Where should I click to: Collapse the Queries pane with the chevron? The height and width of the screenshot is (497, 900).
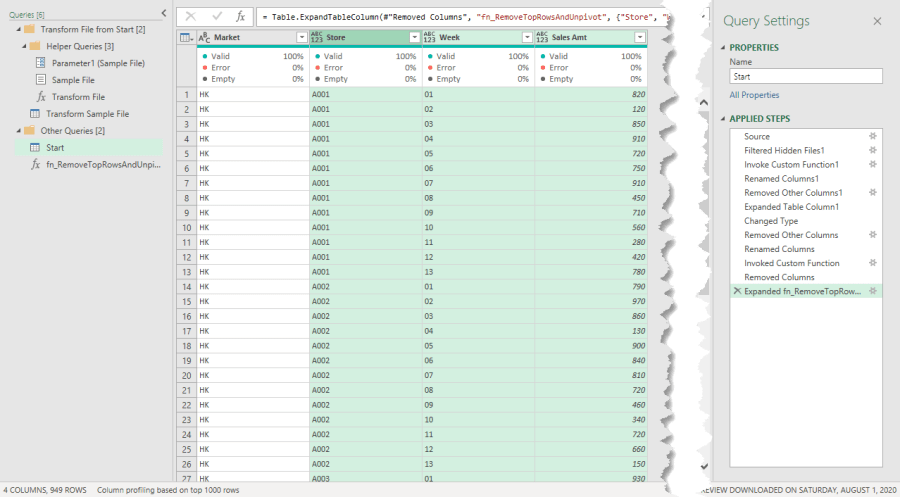point(164,12)
